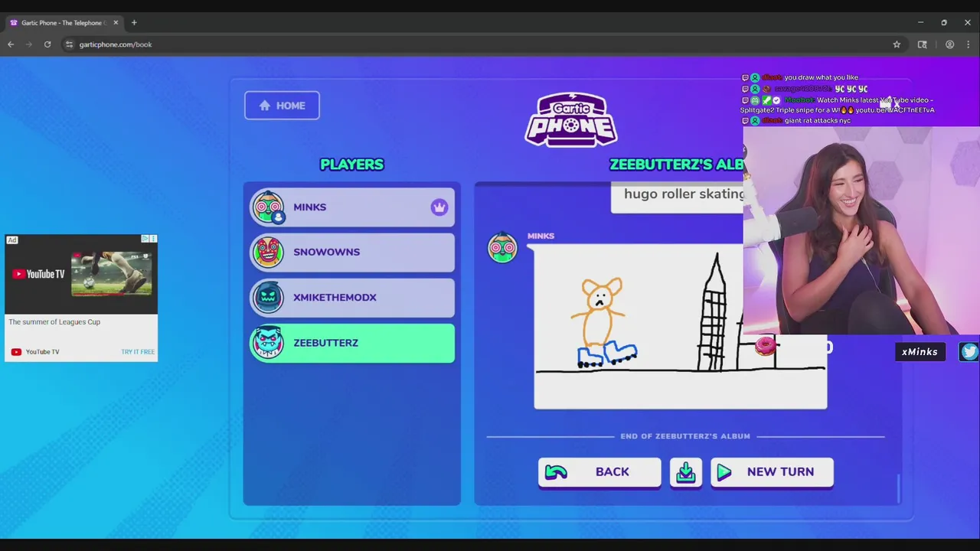Open the browser menu (three dots)
The width and height of the screenshot is (980, 551).
tap(969, 44)
